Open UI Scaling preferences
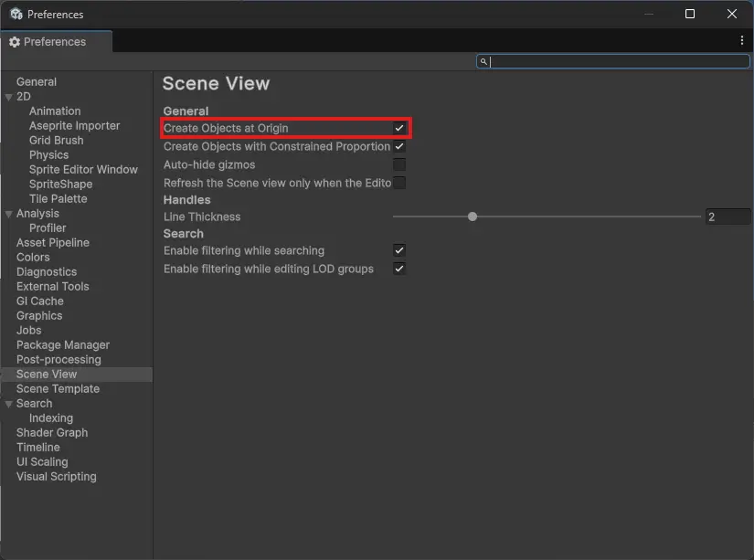Screen dimensions: 754x560 (x=42, y=462)
